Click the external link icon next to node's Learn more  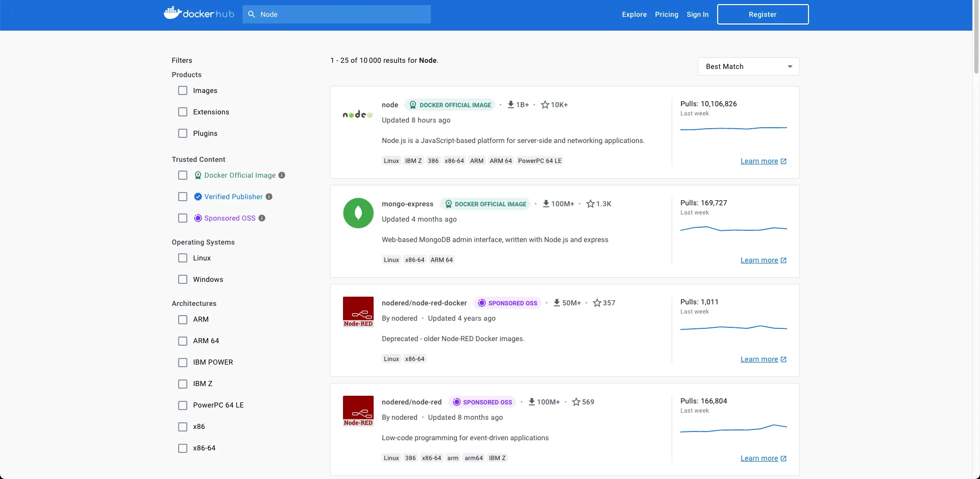[x=783, y=161]
